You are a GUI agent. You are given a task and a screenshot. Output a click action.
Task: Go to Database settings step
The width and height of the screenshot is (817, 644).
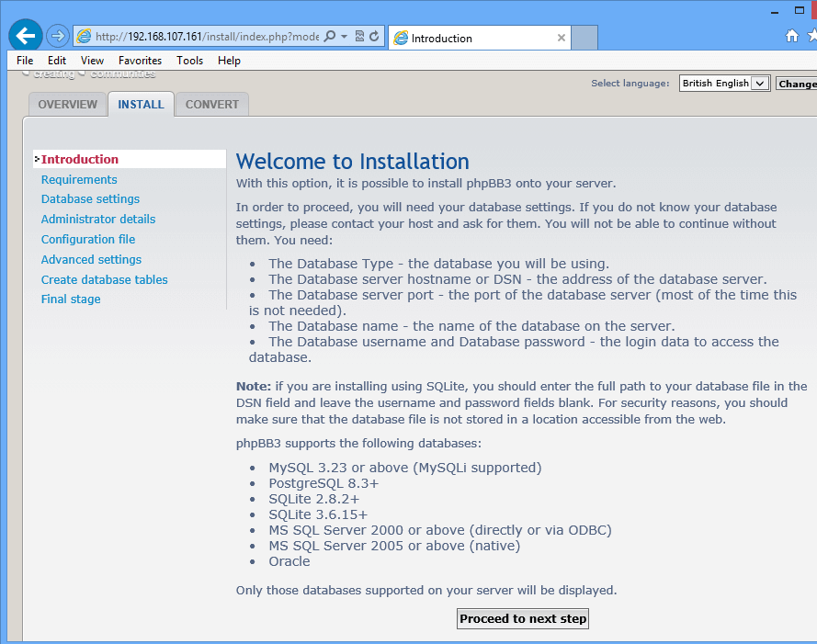click(x=90, y=198)
